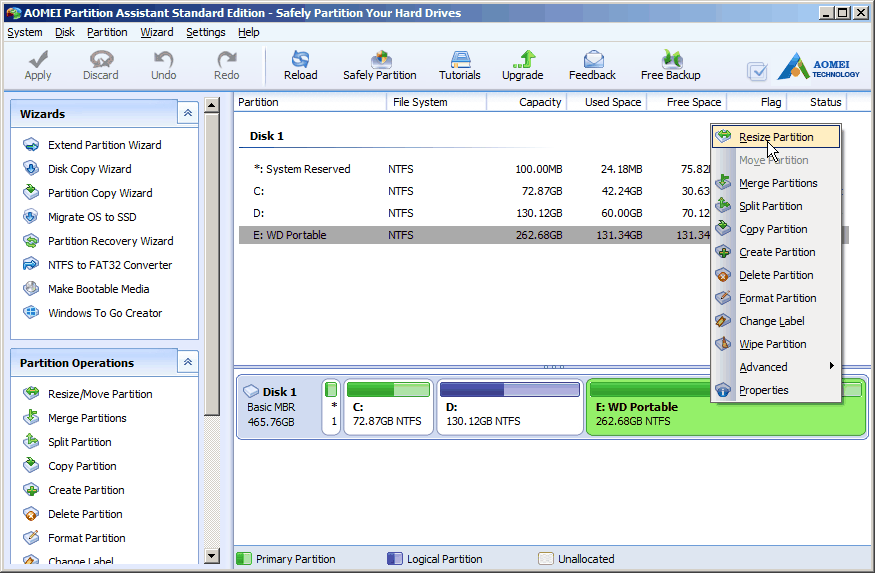The width and height of the screenshot is (875, 573).
Task: Open the Help menu
Action: [249, 32]
